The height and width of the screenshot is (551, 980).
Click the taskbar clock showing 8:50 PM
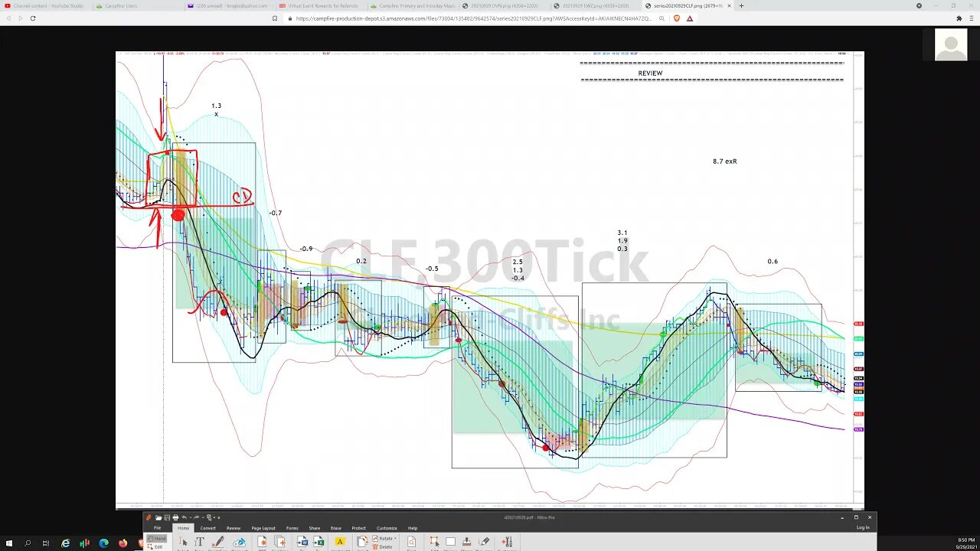[x=965, y=543]
